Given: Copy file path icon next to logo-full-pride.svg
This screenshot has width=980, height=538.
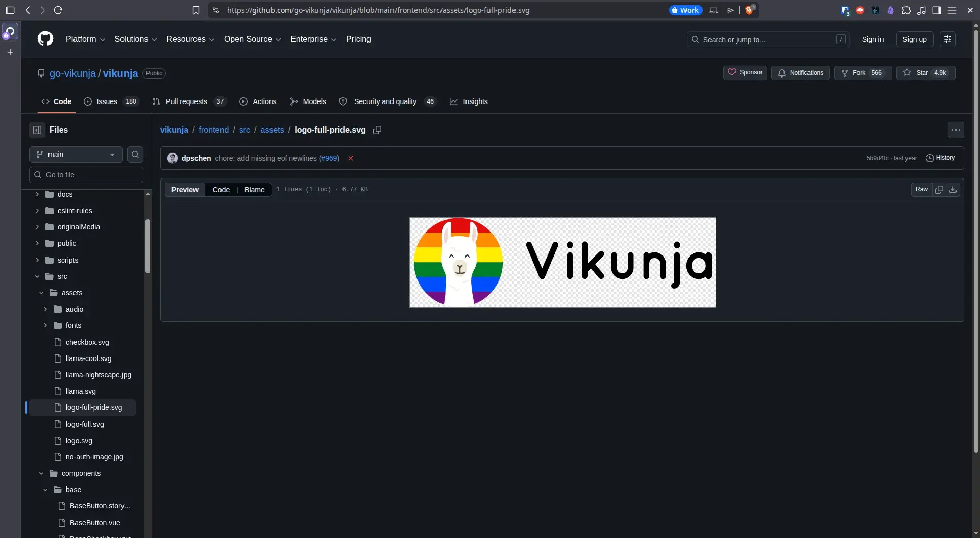Looking at the screenshot, I should point(377,130).
